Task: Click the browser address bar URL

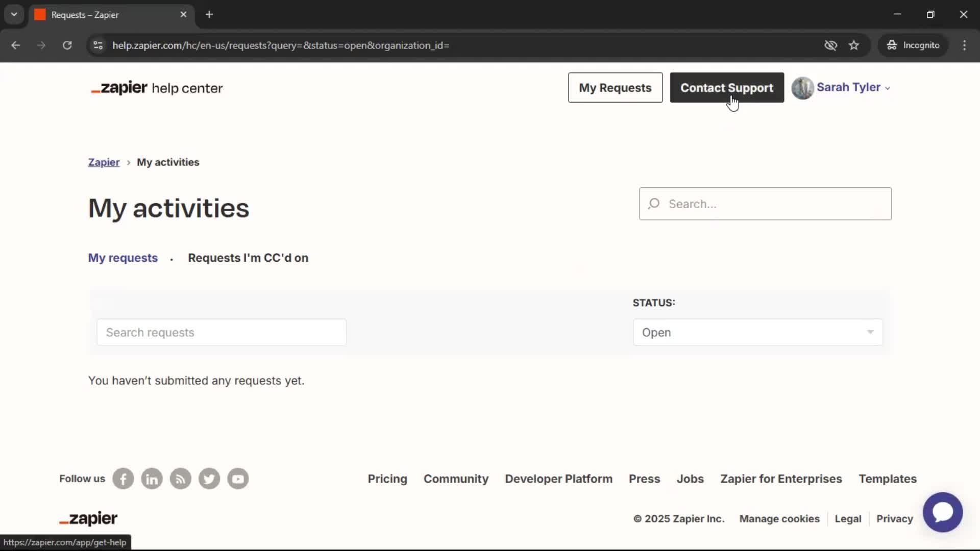Action: tap(281, 45)
